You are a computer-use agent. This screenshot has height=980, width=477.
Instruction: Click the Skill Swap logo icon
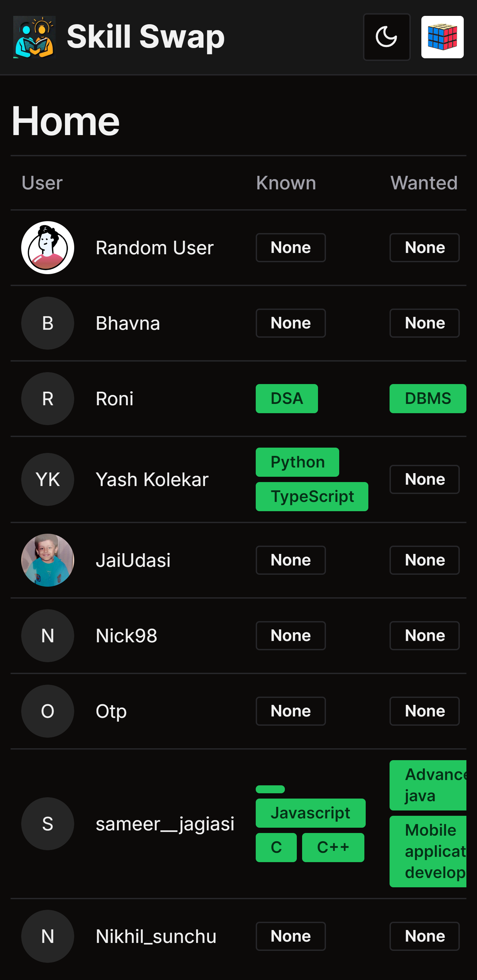[34, 37]
